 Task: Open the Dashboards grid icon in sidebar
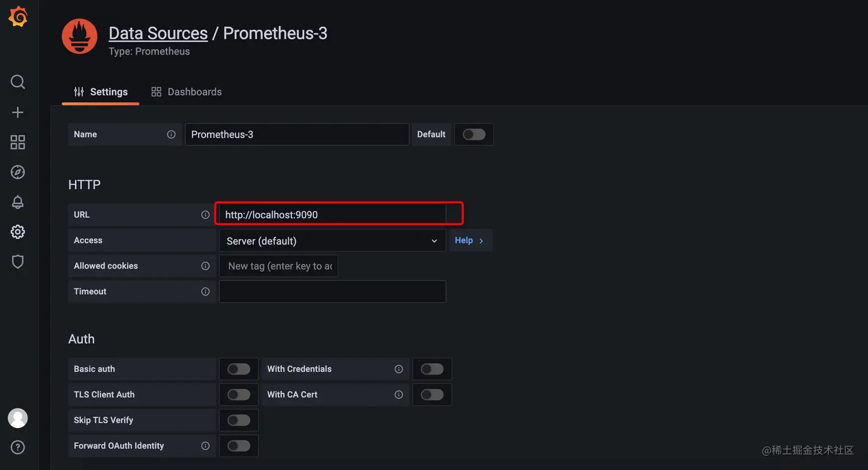[x=18, y=142]
